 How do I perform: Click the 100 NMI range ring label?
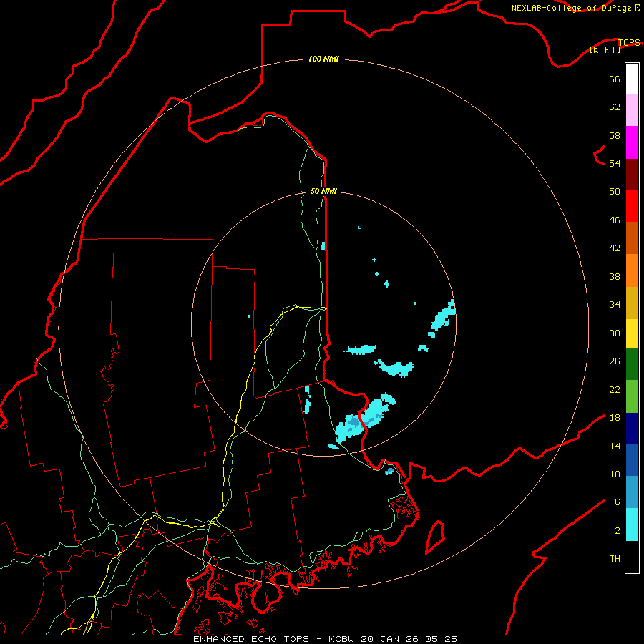click(x=323, y=59)
